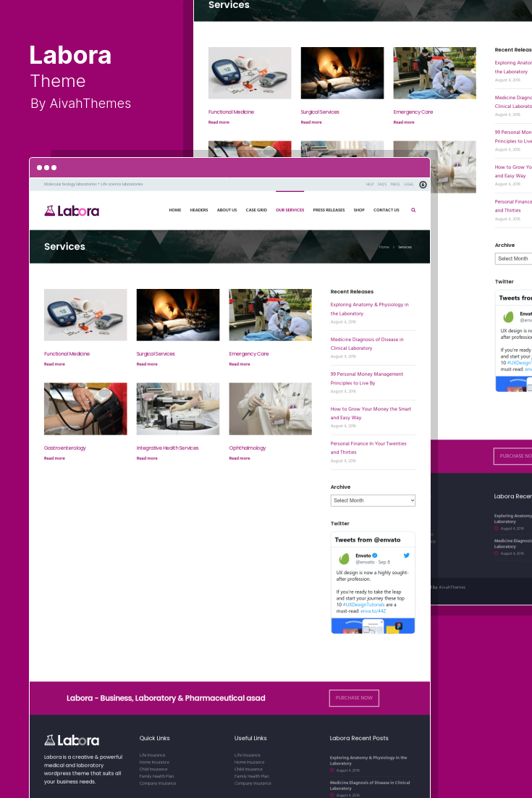Click the Functional Medicine title link

(67, 353)
